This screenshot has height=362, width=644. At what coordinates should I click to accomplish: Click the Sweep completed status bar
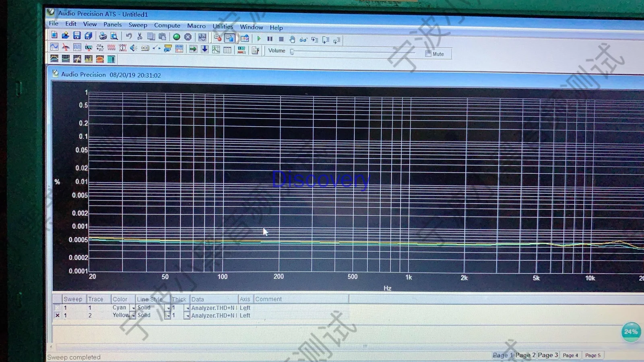(x=74, y=357)
